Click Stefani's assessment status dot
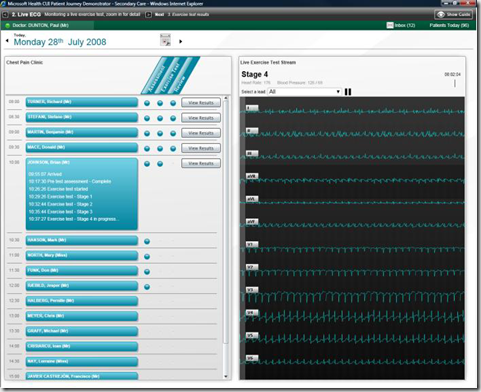Screen dimensions: 481x392 coord(147,118)
